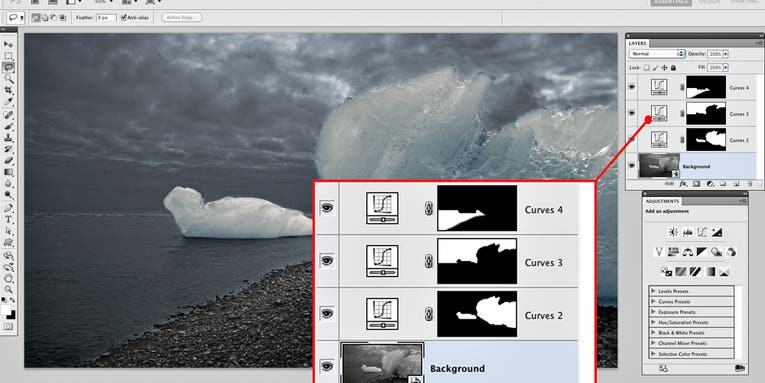This screenshot has height=383, width=765.
Task: Toggle lock image pixels
Action: (655, 68)
